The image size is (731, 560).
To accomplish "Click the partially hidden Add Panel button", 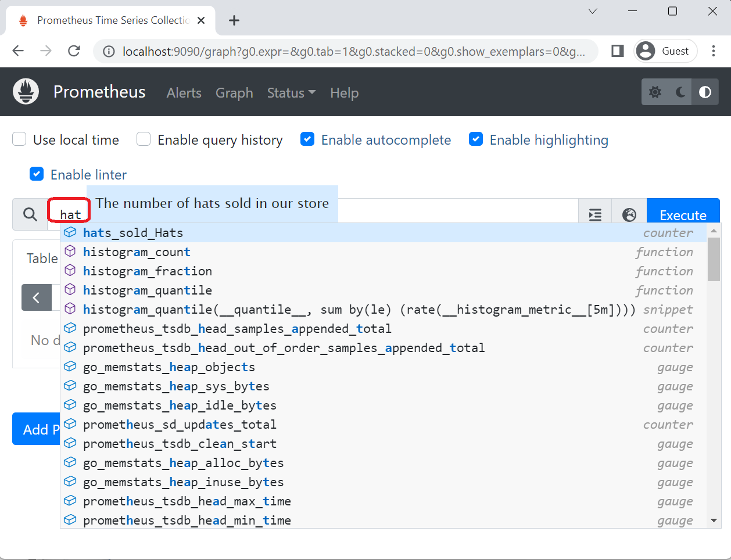I will [x=36, y=429].
